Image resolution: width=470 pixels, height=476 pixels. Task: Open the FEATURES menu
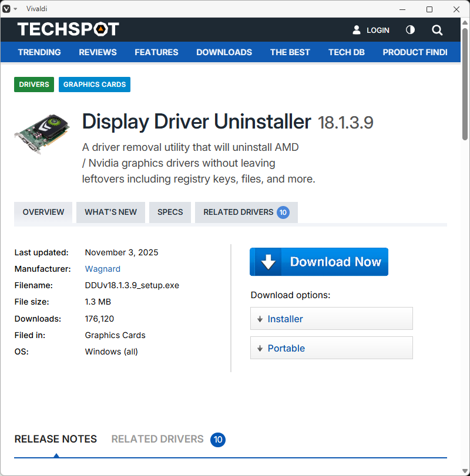coord(156,52)
